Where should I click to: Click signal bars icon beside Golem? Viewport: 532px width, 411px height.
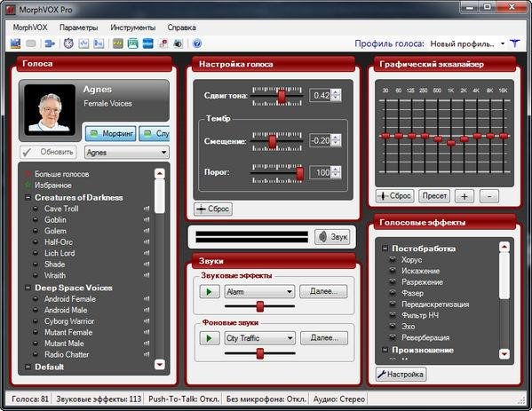click(147, 231)
